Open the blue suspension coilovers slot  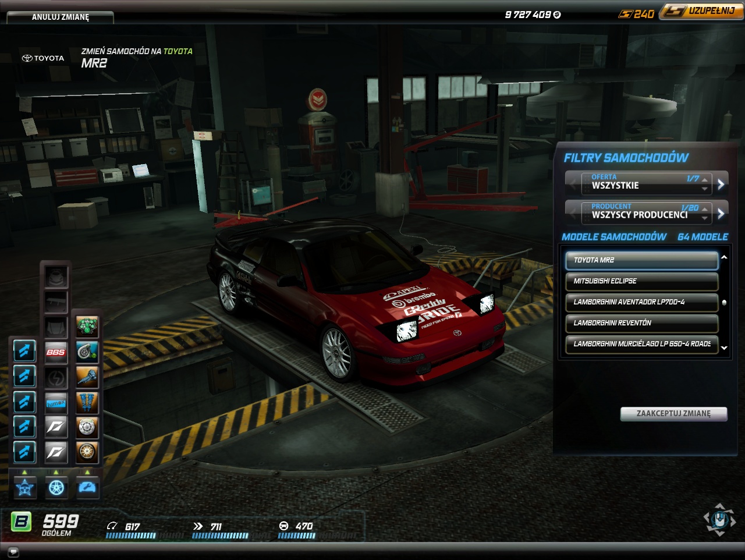click(87, 403)
